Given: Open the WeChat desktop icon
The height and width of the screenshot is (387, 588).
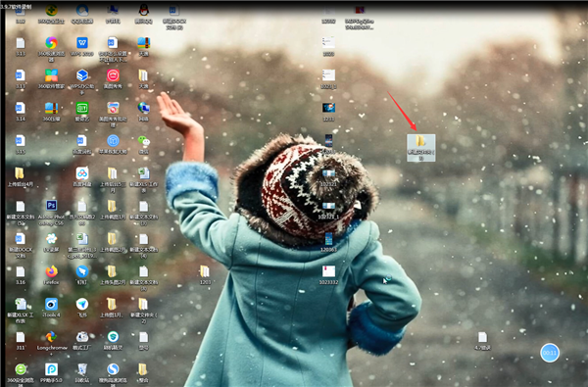Looking at the screenshot, I should (144, 144).
